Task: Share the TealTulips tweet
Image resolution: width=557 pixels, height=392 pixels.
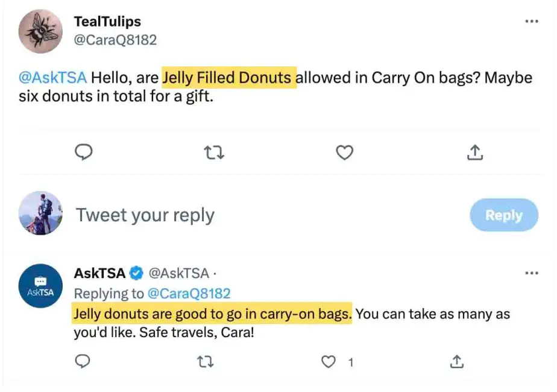Action: 475,153
